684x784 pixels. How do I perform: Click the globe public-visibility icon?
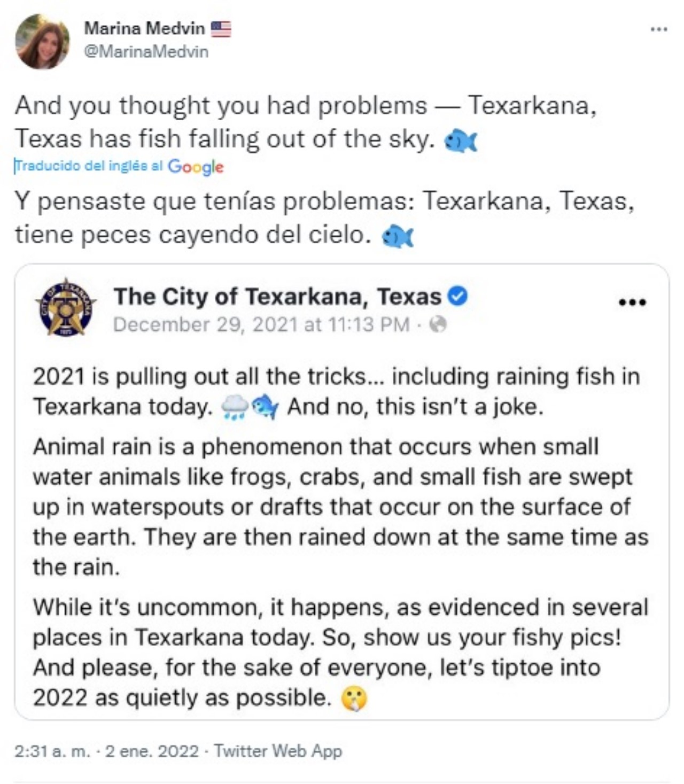pyautogui.click(x=438, y=324)
